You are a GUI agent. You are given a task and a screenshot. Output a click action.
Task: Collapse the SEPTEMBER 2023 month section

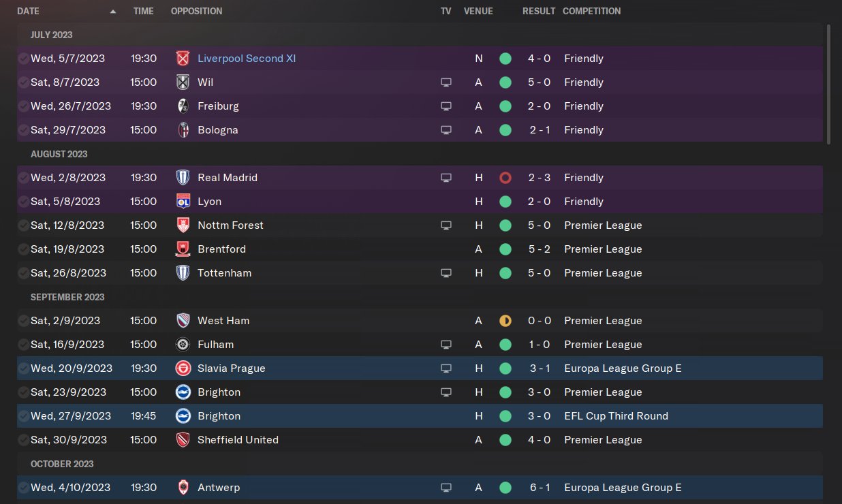[x=67, y=297]
